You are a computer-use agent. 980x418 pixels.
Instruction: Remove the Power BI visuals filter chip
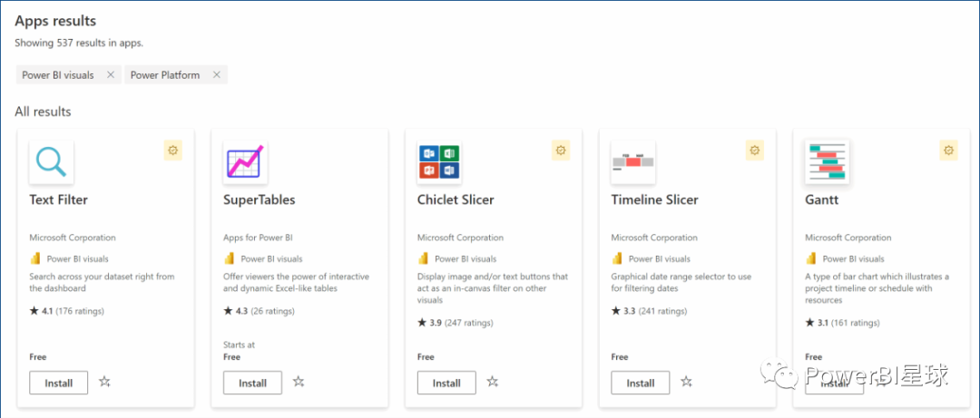[111, 75]
